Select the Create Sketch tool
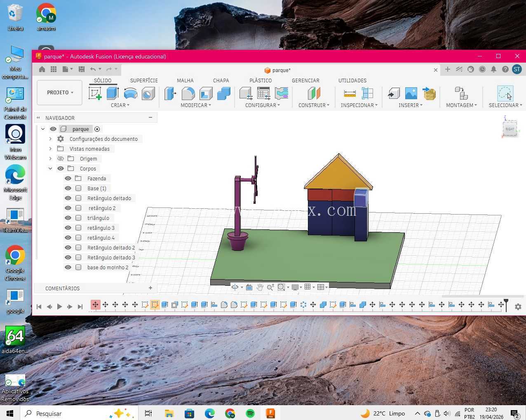Viewport: 526px width, 420px height. [x=95, y=93]
